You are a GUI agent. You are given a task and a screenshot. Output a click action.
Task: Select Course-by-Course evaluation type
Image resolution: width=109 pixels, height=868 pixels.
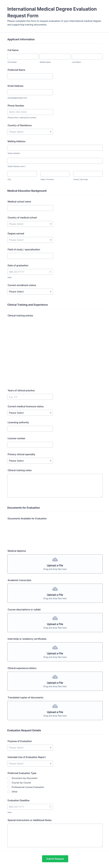9,783
